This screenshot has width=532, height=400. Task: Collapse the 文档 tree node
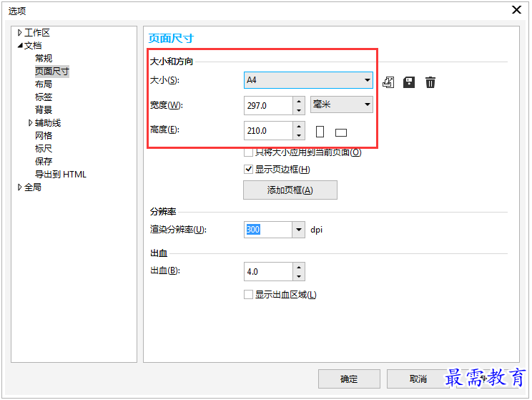pos(20,45)
